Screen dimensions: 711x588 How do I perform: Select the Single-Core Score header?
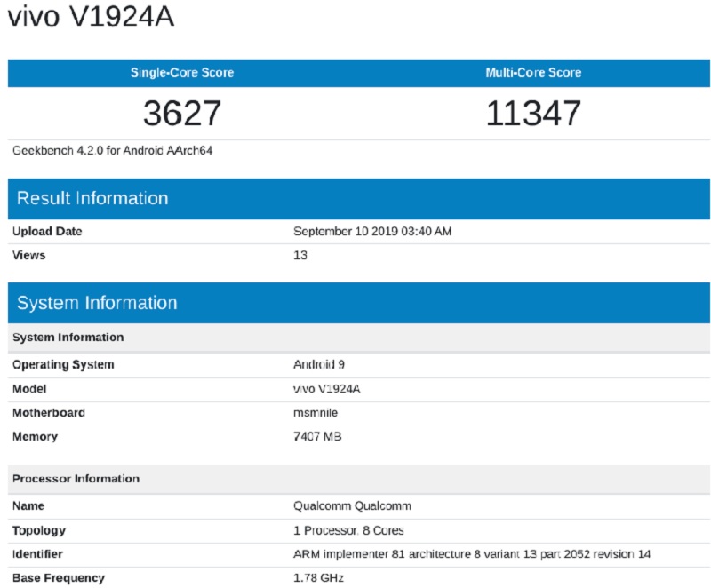(182, 73)
